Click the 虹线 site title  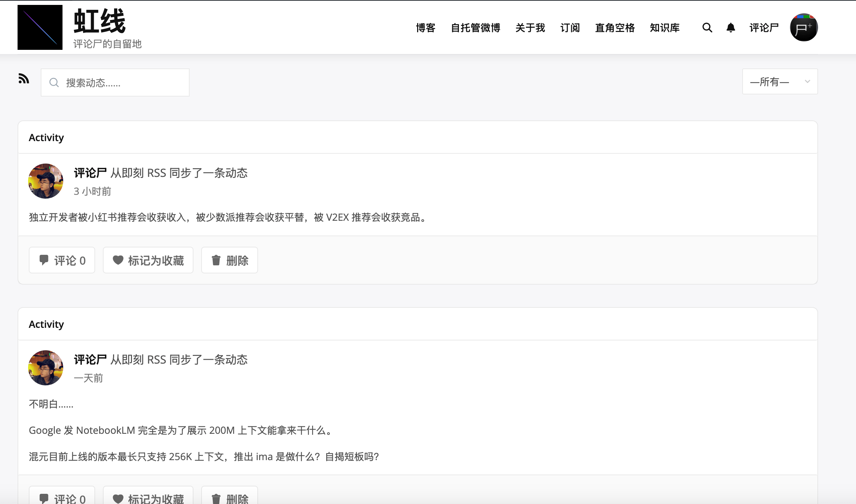pos(100,21)
